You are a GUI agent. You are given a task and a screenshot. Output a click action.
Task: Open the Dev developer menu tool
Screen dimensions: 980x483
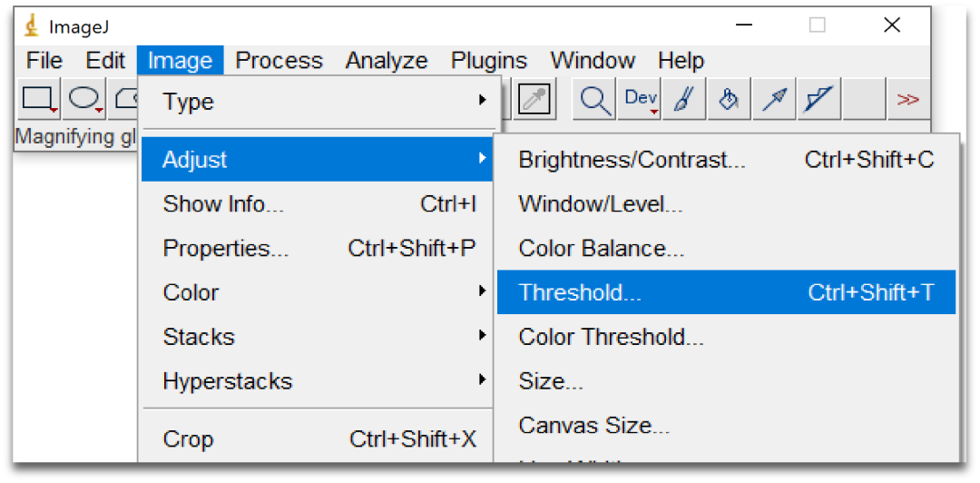pyautogui.click(x=641, y=100)
